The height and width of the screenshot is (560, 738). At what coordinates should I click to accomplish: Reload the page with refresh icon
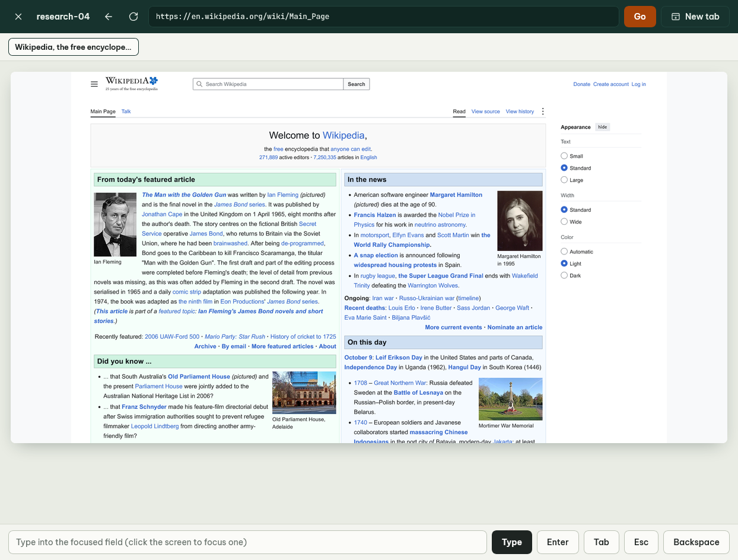coord(133,17)
